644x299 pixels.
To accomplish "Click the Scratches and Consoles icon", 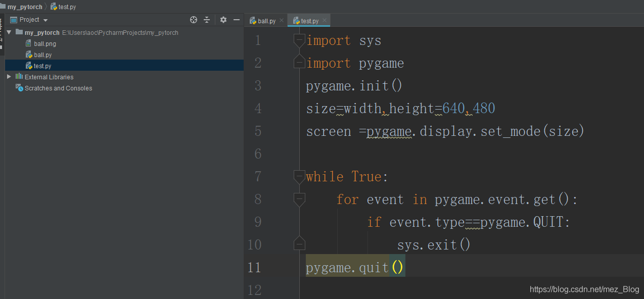I will (x=19, y=88).
